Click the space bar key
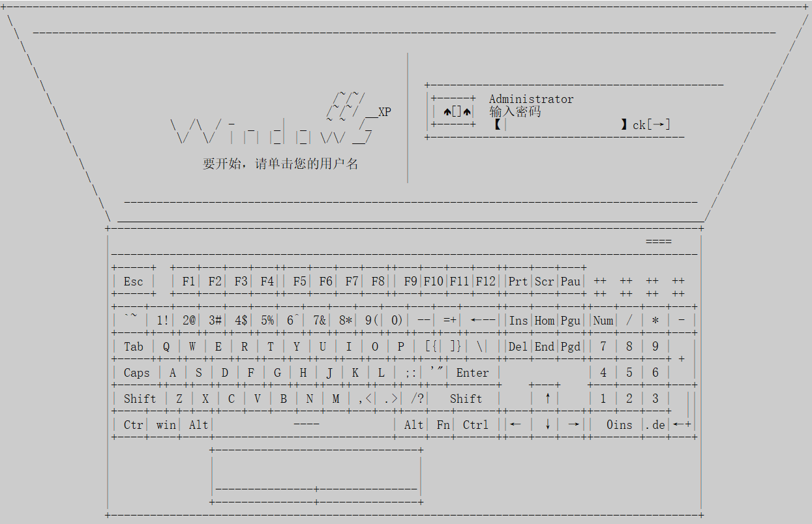Viewport: 812px width, 524px height. [305, 425]
